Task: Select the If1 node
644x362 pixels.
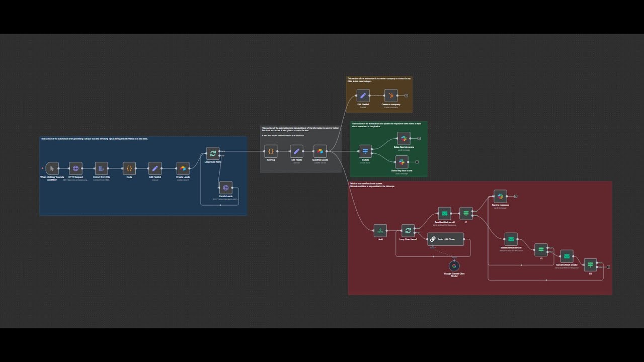Action: 541,250
